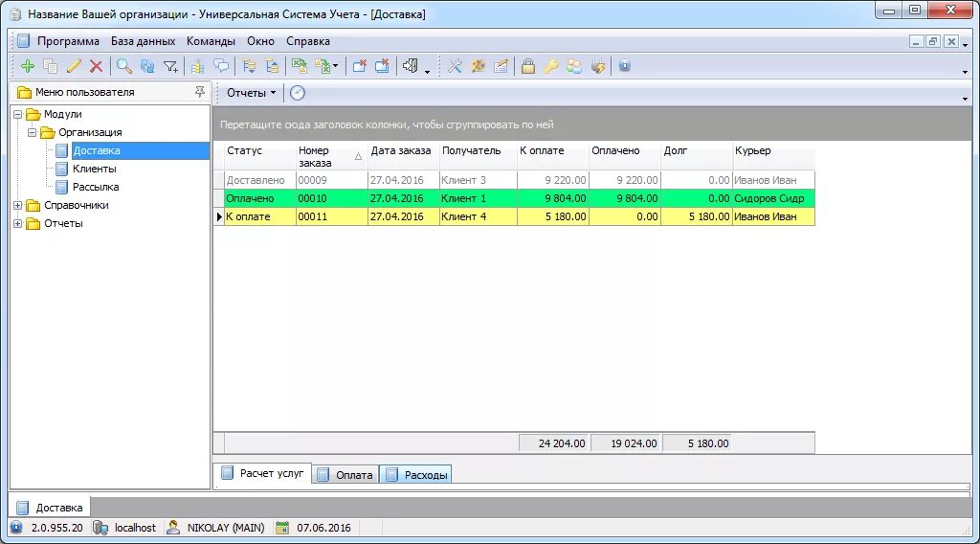Click the Refresh data toolbar icon
Viewport: 980px width, 544px height.
(x=146, y=66)
